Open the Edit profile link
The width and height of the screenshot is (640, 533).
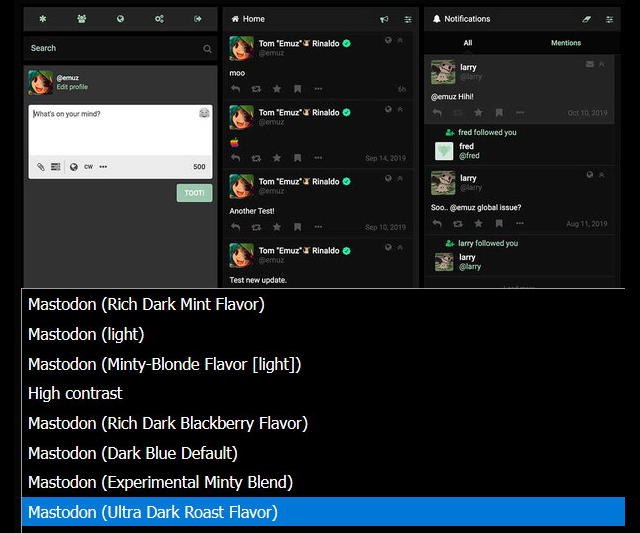[72, 87]
